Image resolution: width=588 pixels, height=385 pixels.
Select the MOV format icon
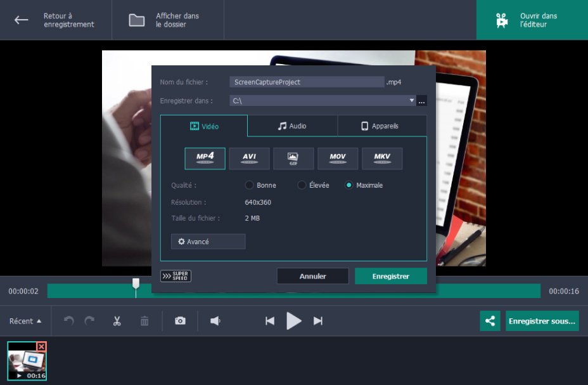coord(338,159)
